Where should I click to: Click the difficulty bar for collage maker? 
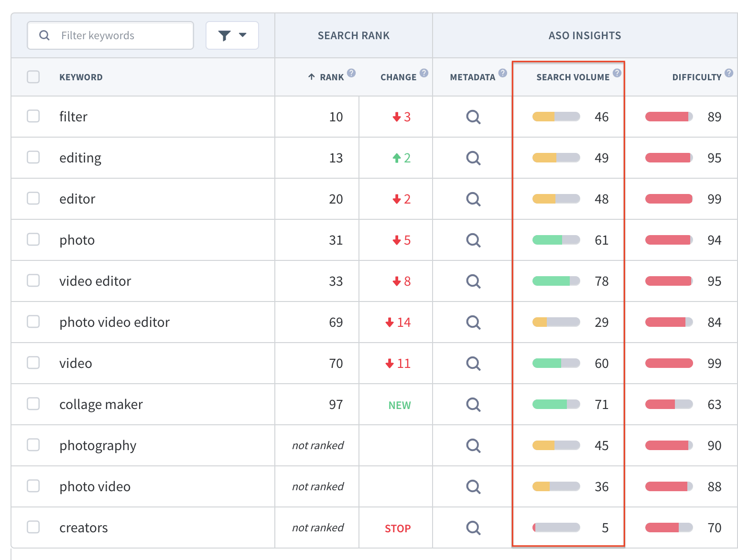click(x=669, y=404)
